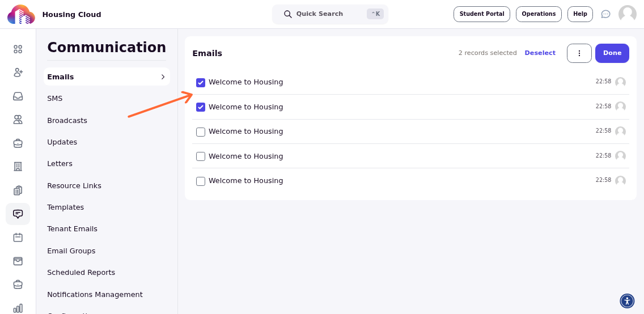Screen dimensions: 644x314
Task: Select the communication chat icon in sidebar
Action: tap(18, 214)
